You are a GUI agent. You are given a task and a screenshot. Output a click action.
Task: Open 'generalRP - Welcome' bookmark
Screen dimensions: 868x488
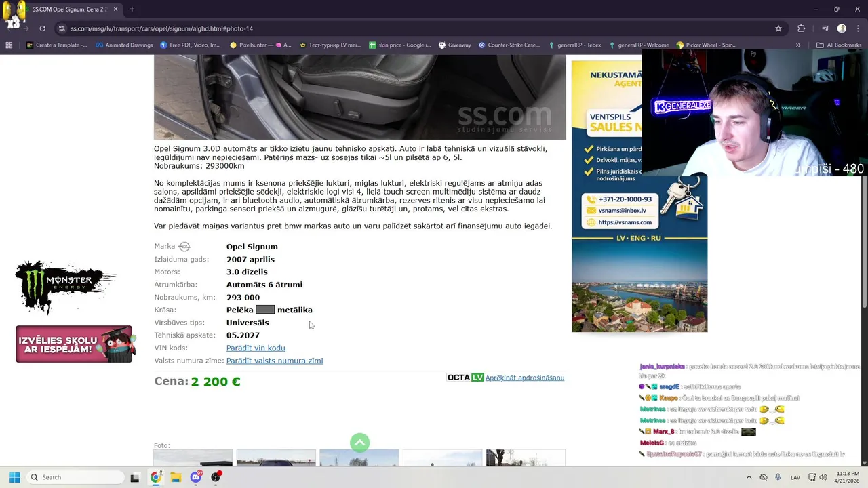[639, 45]
